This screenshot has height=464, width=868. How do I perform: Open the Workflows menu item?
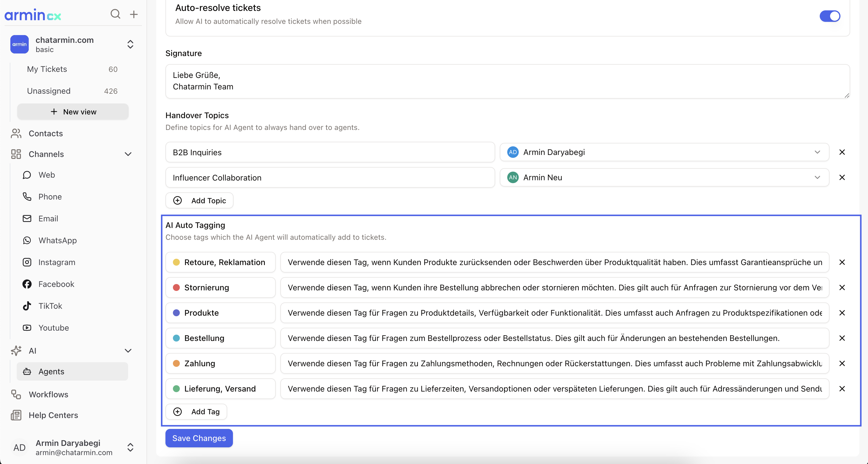point(48,394)
